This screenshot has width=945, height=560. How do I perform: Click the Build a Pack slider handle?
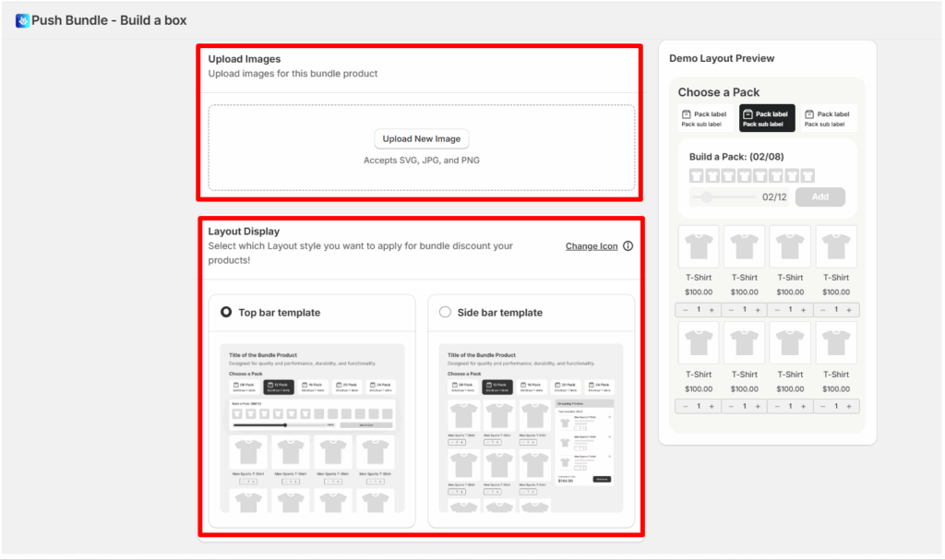pyautogui.click(x=707, y=197)
